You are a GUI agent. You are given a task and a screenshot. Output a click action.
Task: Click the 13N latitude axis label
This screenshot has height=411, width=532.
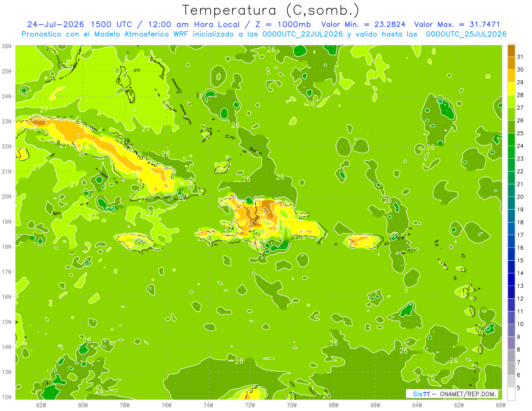click(x=7, y=372)
